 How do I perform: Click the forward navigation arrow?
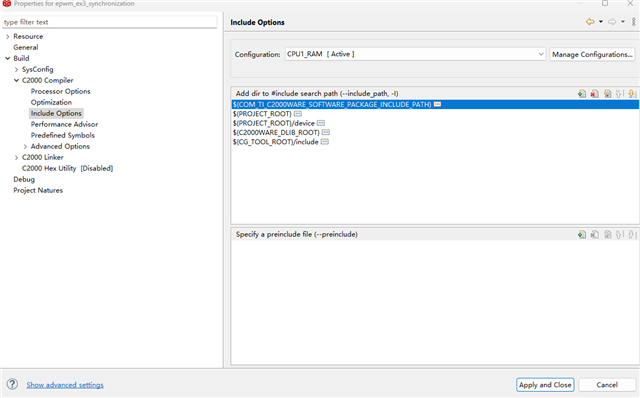tap(612, 22)
